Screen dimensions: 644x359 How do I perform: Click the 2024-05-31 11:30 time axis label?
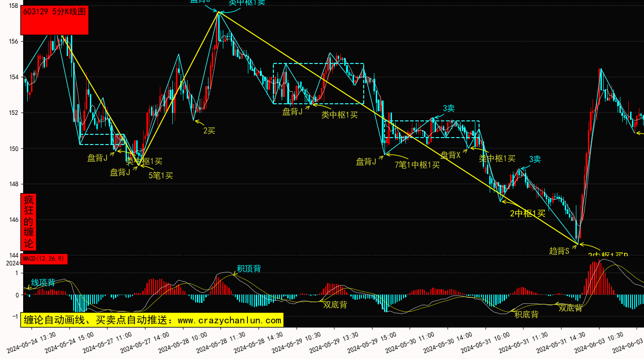[524, 343]
